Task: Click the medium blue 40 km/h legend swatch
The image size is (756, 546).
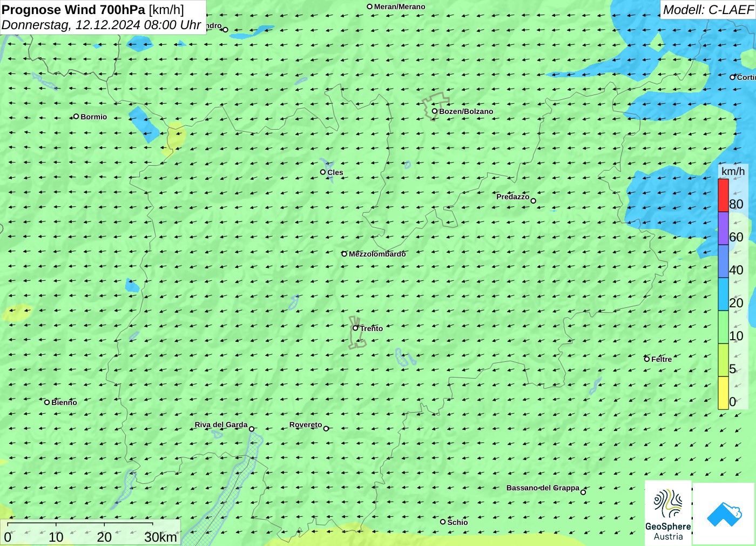Action: click(724, 261)
